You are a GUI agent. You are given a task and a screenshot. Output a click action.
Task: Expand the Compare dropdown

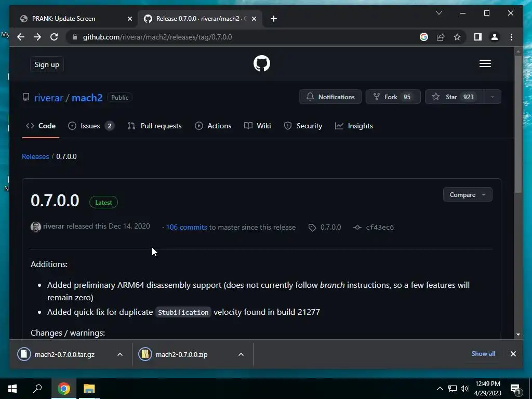click(x=468, y=195)
